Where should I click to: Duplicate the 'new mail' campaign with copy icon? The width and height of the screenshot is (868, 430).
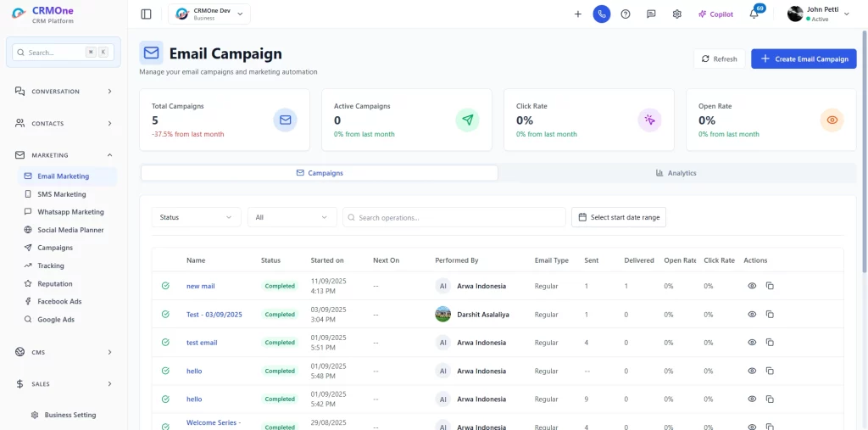pos(770,286)
